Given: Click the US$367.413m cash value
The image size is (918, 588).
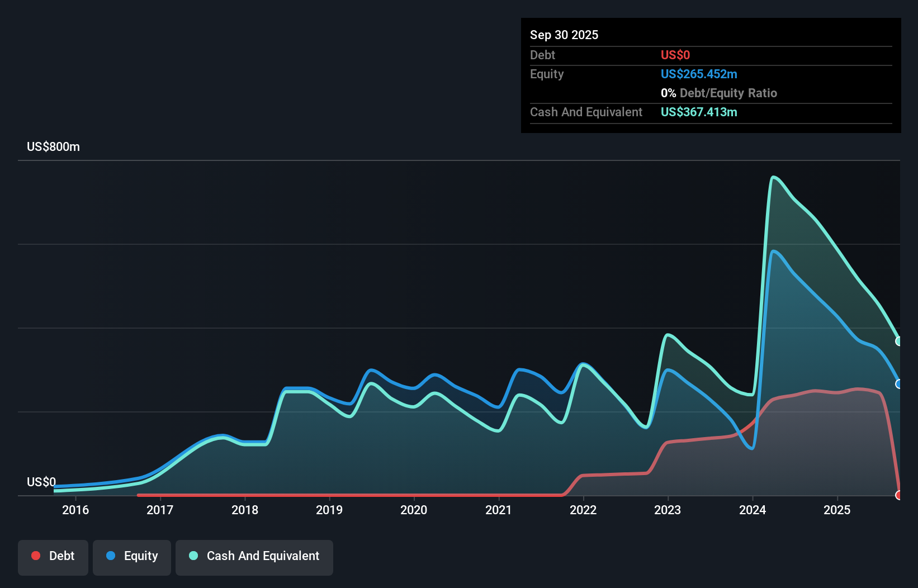Looking at the screenshot, I should 699,112.
